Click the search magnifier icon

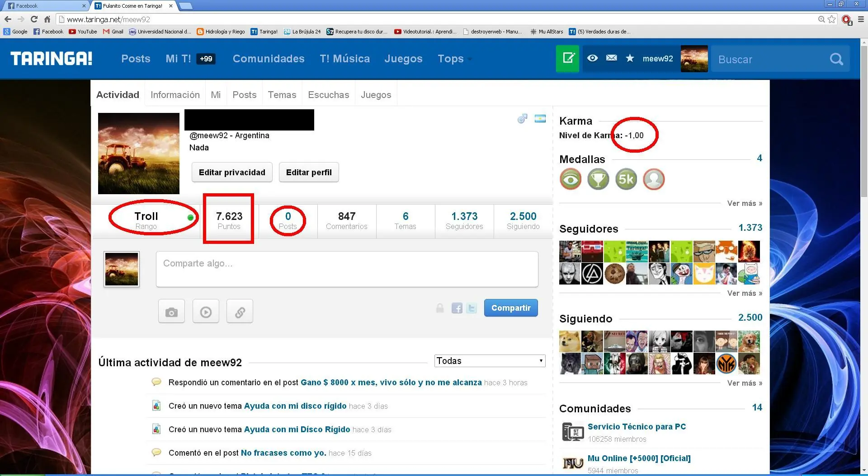[836, 59]
